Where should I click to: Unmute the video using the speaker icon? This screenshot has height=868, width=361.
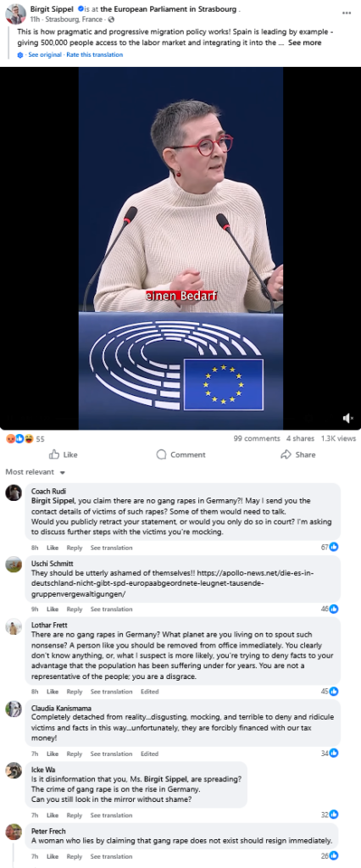347,418
